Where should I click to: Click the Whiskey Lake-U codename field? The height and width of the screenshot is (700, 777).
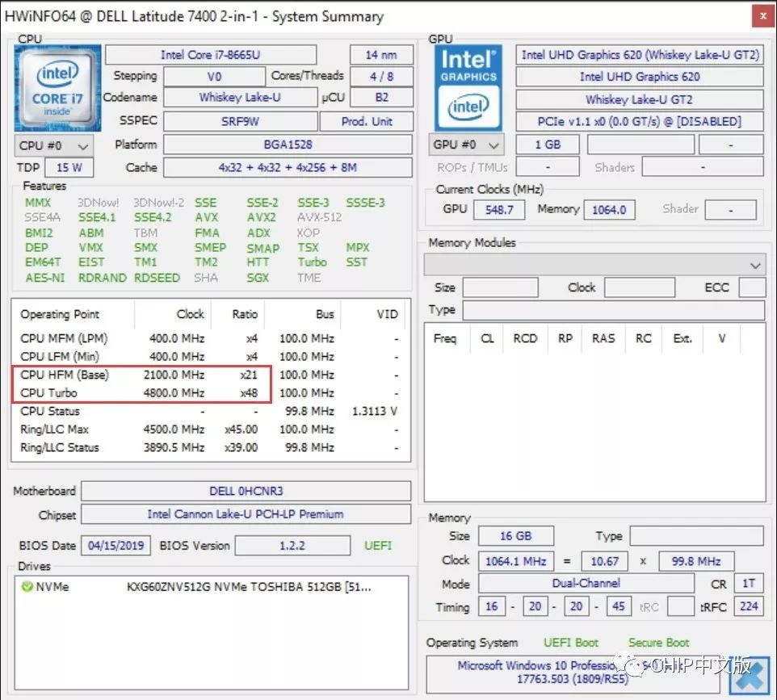click(240, 97)
